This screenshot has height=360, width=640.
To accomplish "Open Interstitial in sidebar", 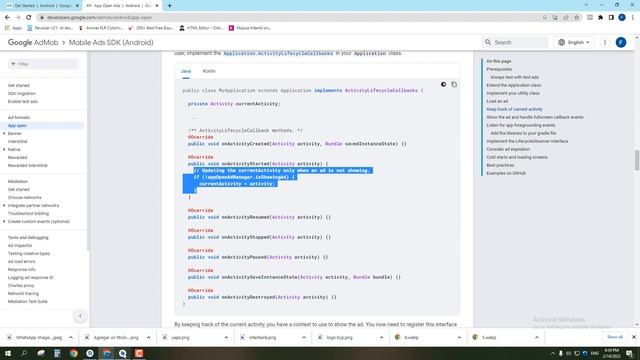I will pyautogui.click(x=18, y=141).
